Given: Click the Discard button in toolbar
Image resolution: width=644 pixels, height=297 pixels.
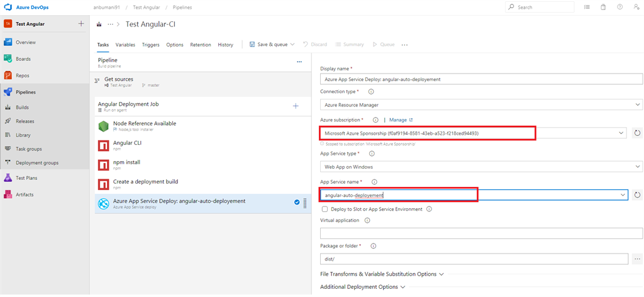Looking at the screenshot, I should coord(314,45).
